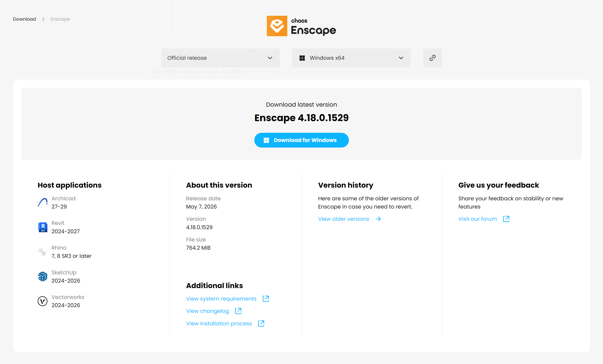Click the Download for Windows button
This screenshot has height=364, width=603.
(x=302, y=140)
